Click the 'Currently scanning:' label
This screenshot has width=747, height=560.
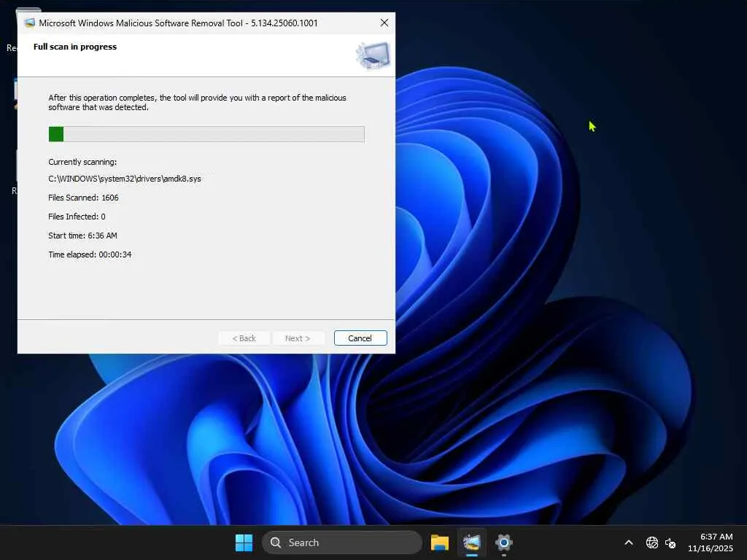pos(82,162)
